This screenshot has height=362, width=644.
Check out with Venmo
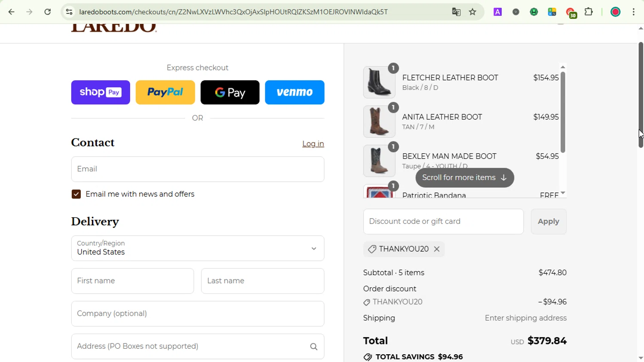[295, 92]
